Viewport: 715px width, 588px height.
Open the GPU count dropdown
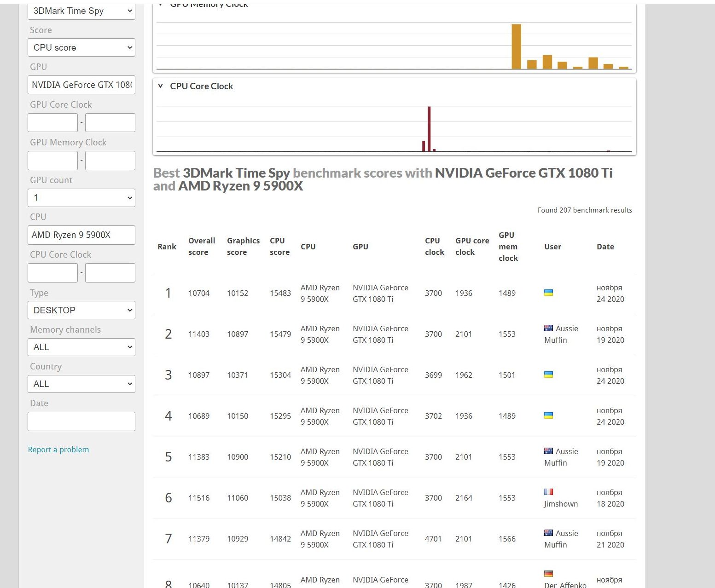(81, 198)
